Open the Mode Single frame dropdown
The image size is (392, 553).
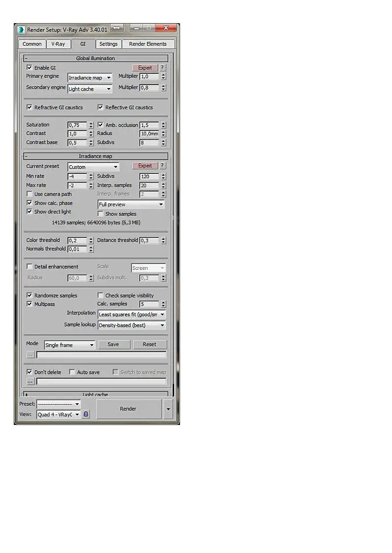pyautogui.click(x=70, y=345)
